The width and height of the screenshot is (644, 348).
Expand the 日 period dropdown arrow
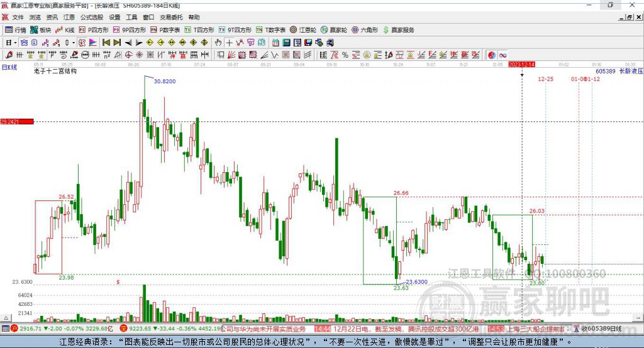point(15,43)
